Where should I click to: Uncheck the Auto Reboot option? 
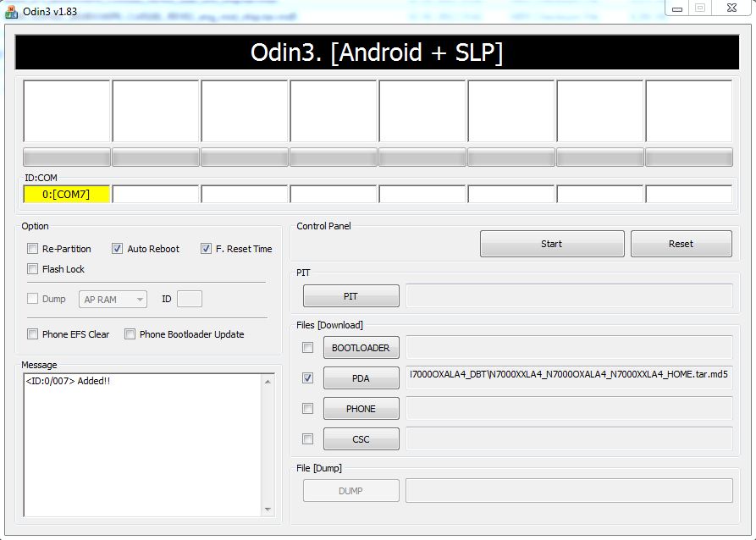(x=118, y=249)
